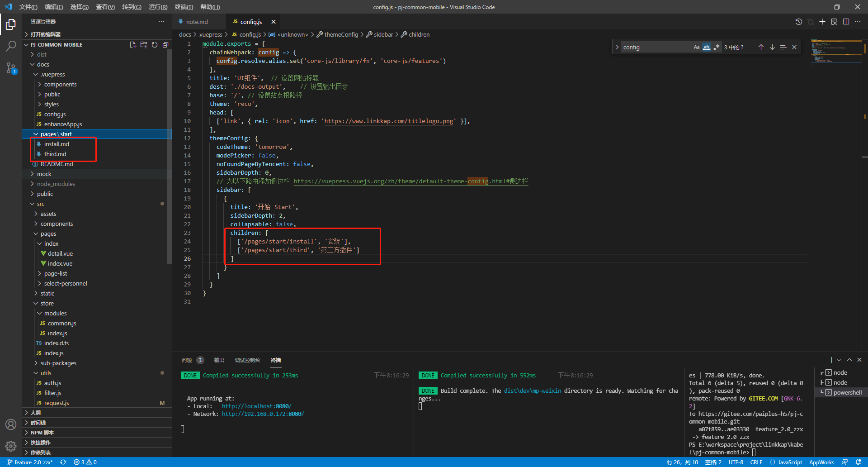The width and height of the screenshot is (868, 467).
Task: Click the file preview search icon
Action: point(834,22)
